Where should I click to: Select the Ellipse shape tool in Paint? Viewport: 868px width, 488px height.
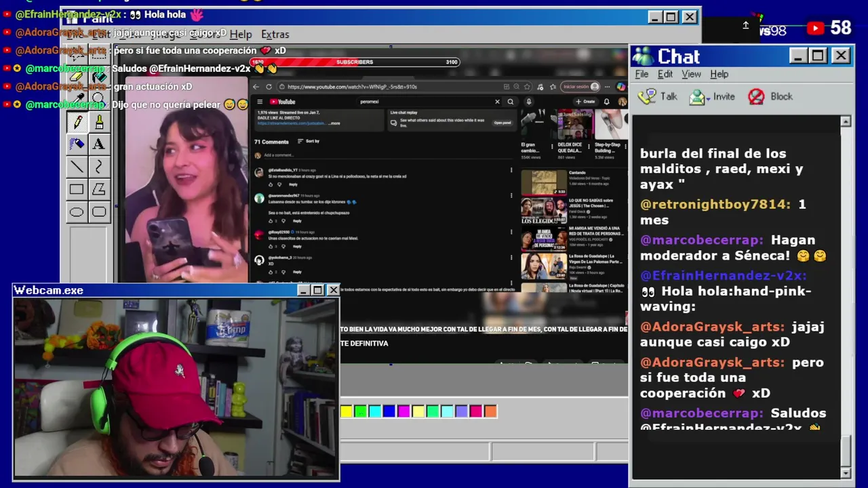tap(77, 212)
